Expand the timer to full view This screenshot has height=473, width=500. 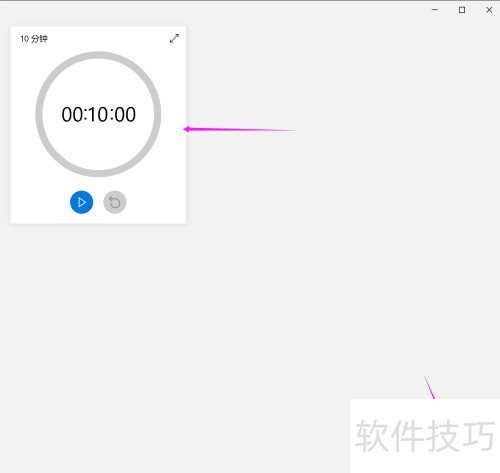(174, 38)
